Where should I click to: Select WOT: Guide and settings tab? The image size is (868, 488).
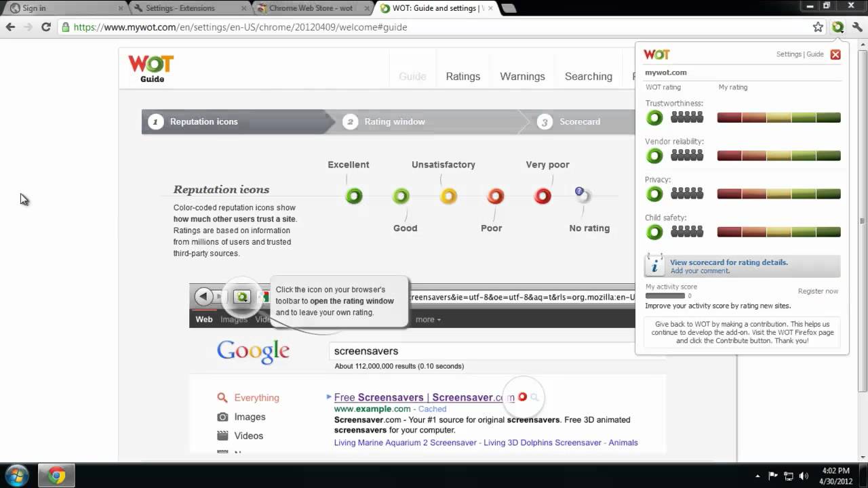coord(437,8)
